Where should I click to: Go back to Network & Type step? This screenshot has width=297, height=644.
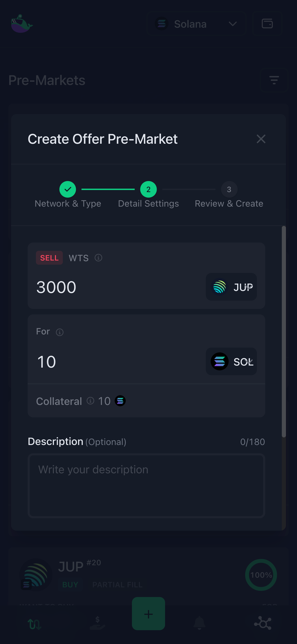[x=67, y=189]
